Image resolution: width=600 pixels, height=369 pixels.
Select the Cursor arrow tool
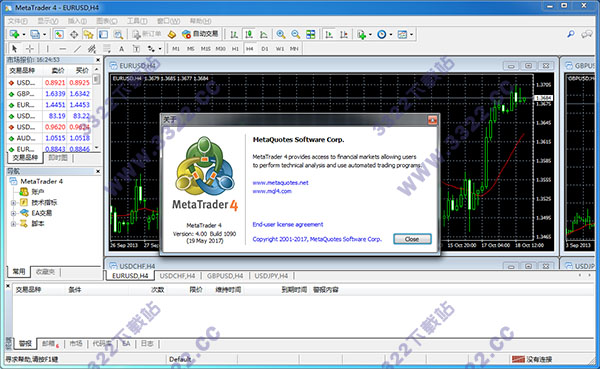coord(15,49)
